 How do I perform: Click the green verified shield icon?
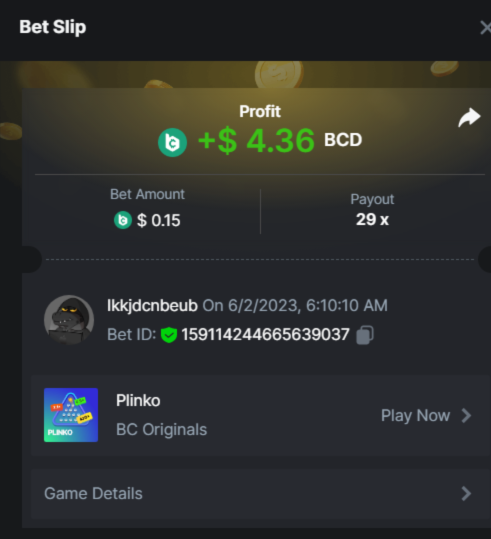[x=169, y=335]
